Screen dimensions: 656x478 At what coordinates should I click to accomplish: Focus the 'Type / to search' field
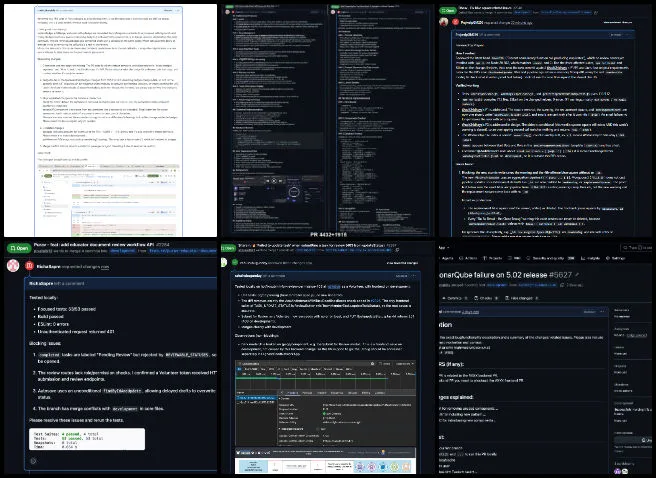pos(637,248)
